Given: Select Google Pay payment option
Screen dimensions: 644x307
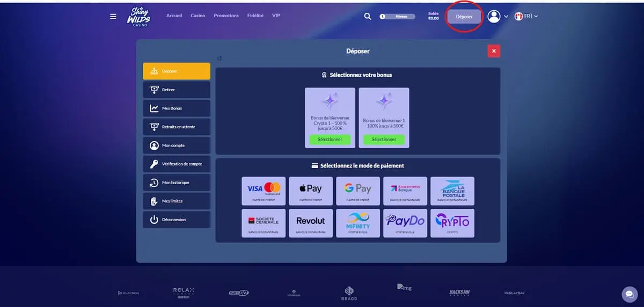Looking at the screenshot, I should pos(358,191).
